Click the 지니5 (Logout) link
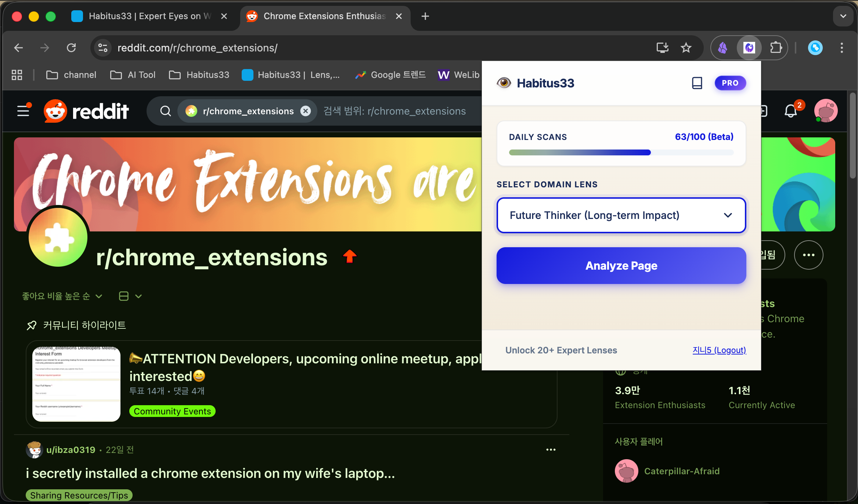This screenshot has height=504, width=858. point(719,350)
